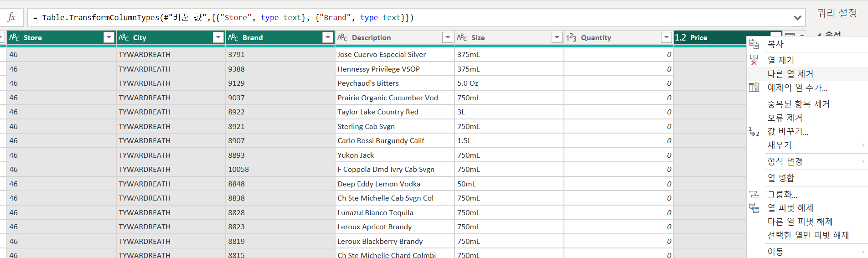Image resolution: width=868 pixels, height=258 pixels.
Task: Open Quantity column filter dropdown
Action: pyautogui.click(x=666, y=37)
